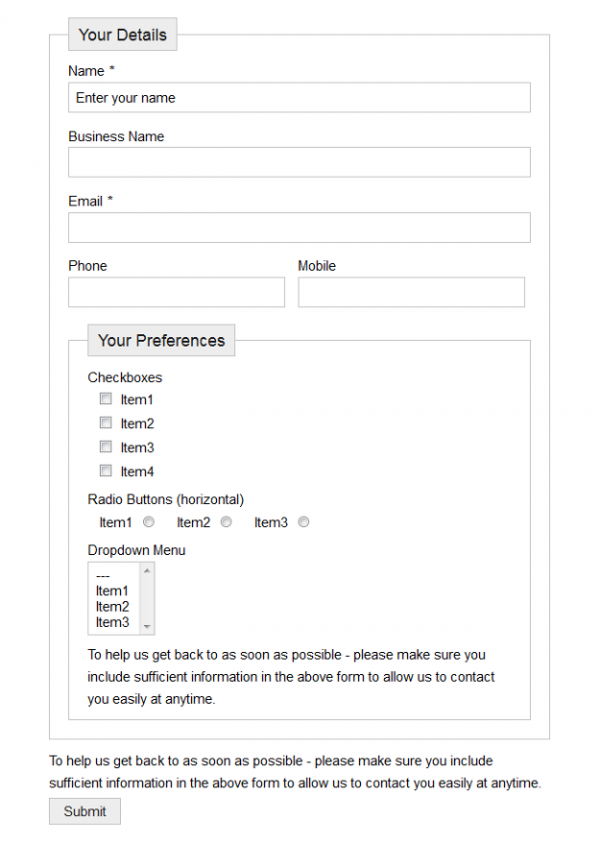Viewport: 600px width, 868px height.
Task: Pick Item3 in the Dropdown Menu list
Action: point(112,622)
